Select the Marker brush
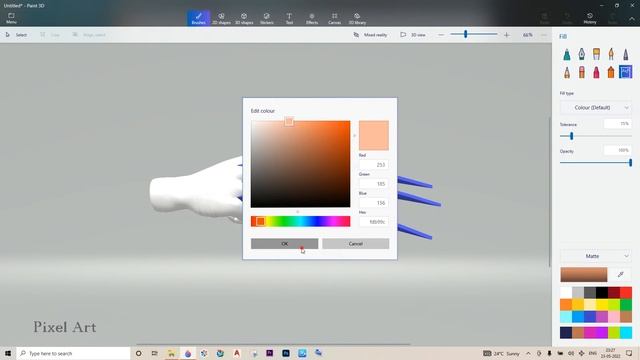The width and height of the screenshot is (640, 360). pos(567,54)
